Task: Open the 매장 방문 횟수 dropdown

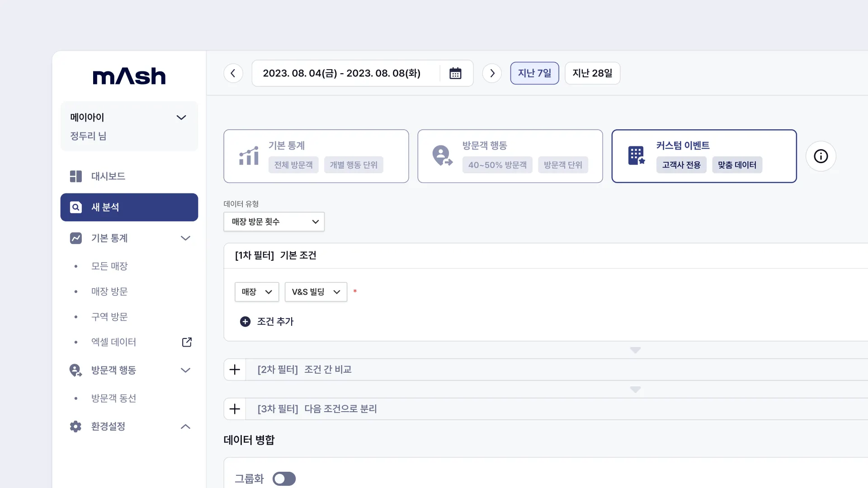Action: point(274,222)
